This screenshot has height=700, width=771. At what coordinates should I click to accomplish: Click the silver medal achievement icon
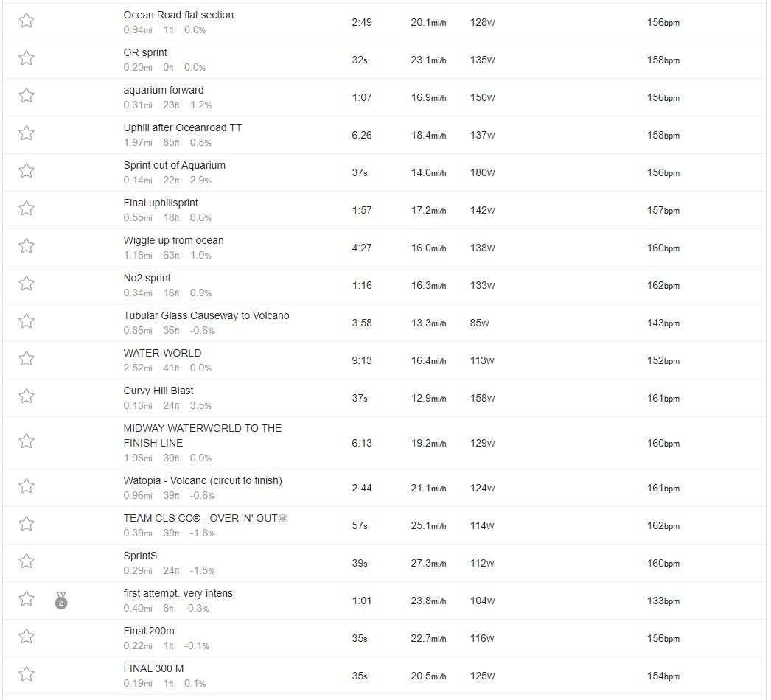[61, 601]
